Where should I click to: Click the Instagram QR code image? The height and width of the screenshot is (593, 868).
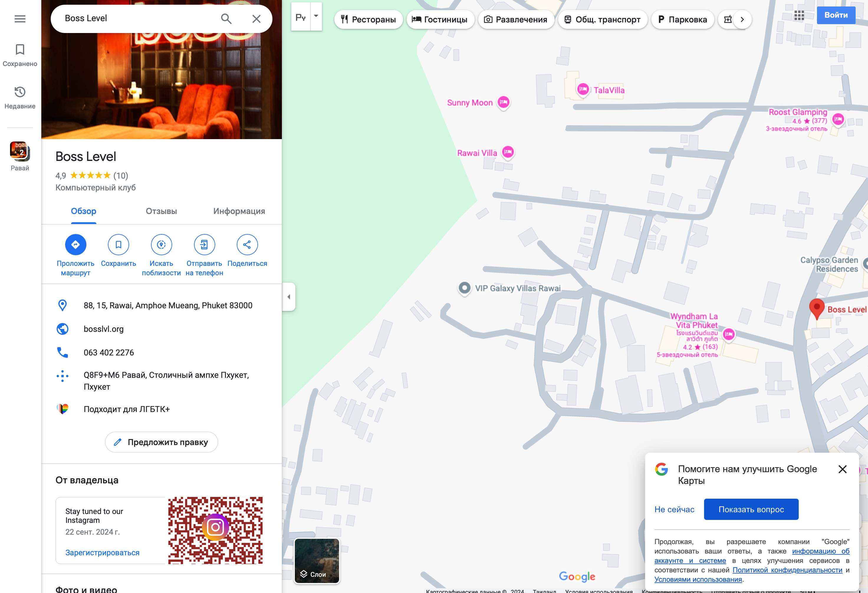[215, 530]
